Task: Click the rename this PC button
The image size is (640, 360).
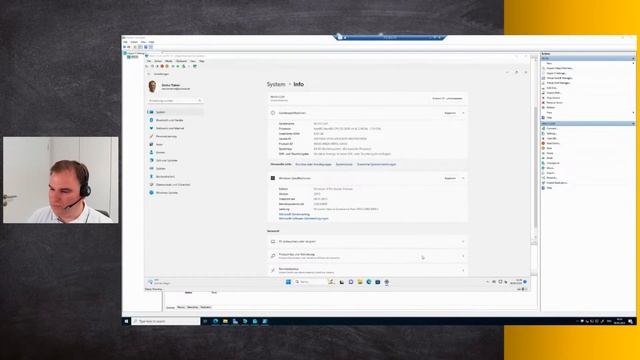Action: 448,98
